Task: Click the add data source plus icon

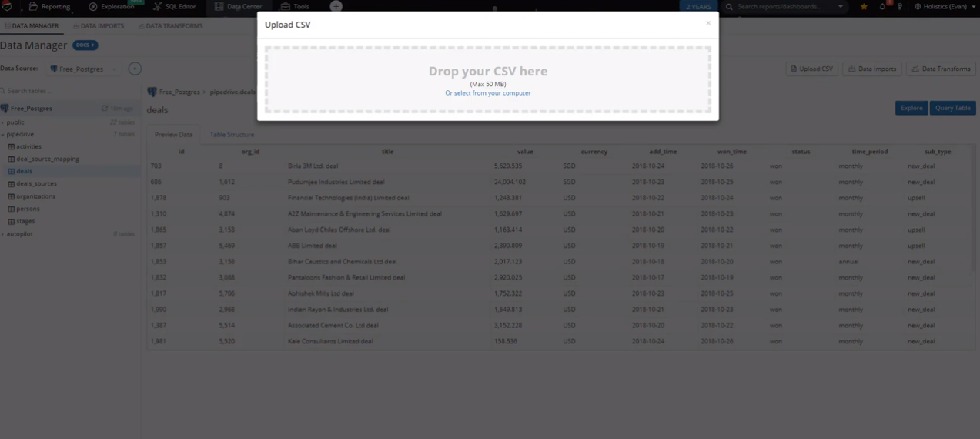Action: [x=135, y=69]
